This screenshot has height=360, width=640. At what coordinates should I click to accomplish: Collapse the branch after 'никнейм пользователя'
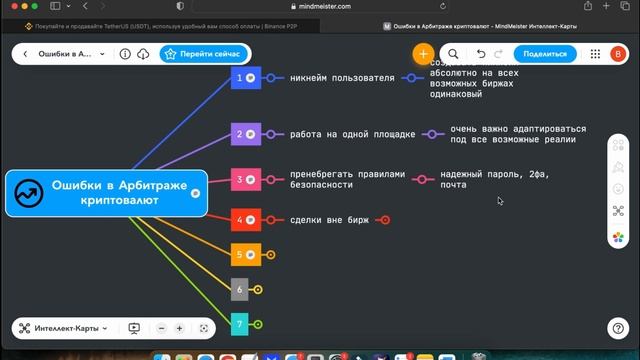pyautogui.click(x=411, y=78)
